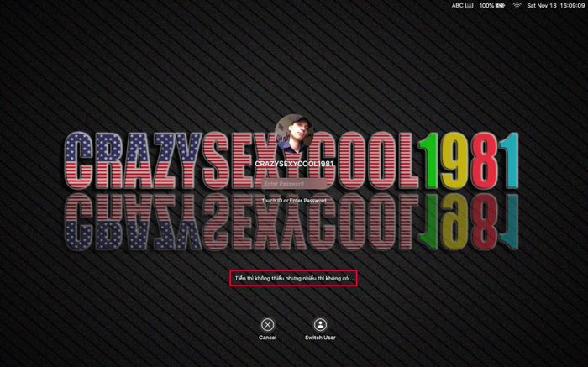Open the ABC input source menu

(457, 5)
